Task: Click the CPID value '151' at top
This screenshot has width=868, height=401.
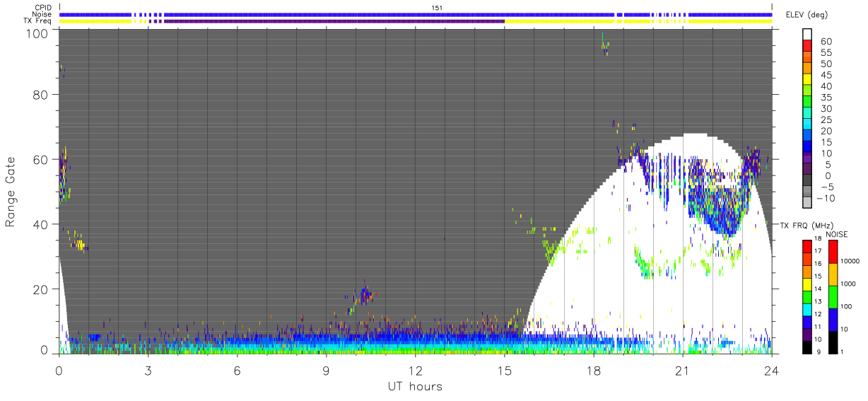Action: (437, 8)
